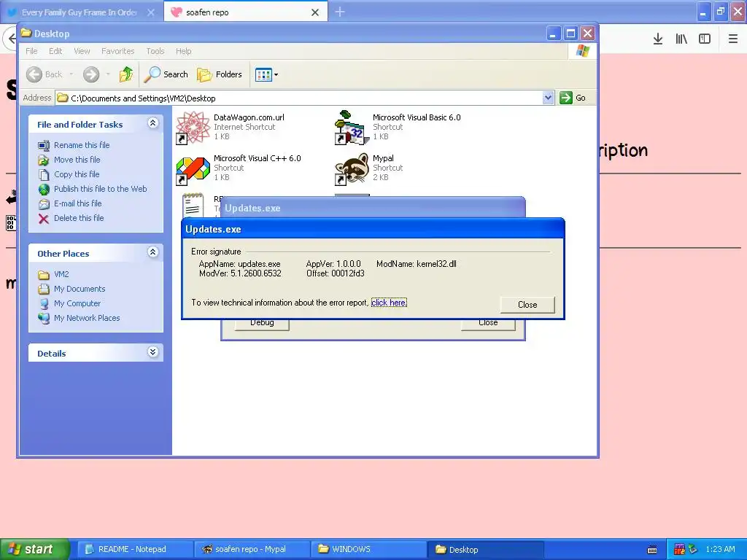Open the Edit menu in Explorer
Screen dimensions: 747x560
coord(55,51)
